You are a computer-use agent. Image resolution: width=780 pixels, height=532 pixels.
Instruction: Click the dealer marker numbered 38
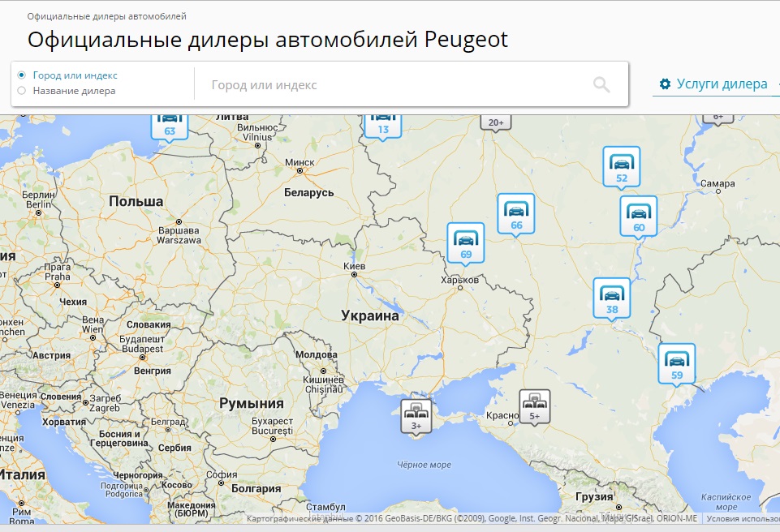(611, 298)
